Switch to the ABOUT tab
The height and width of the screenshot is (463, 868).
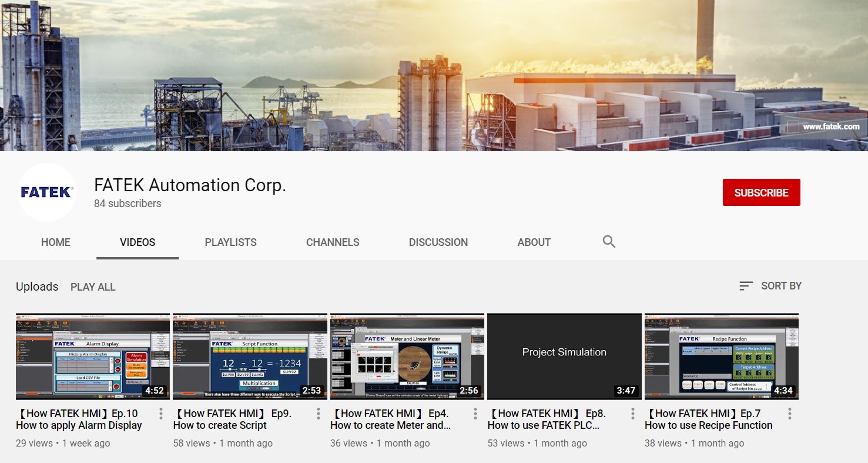534,242
